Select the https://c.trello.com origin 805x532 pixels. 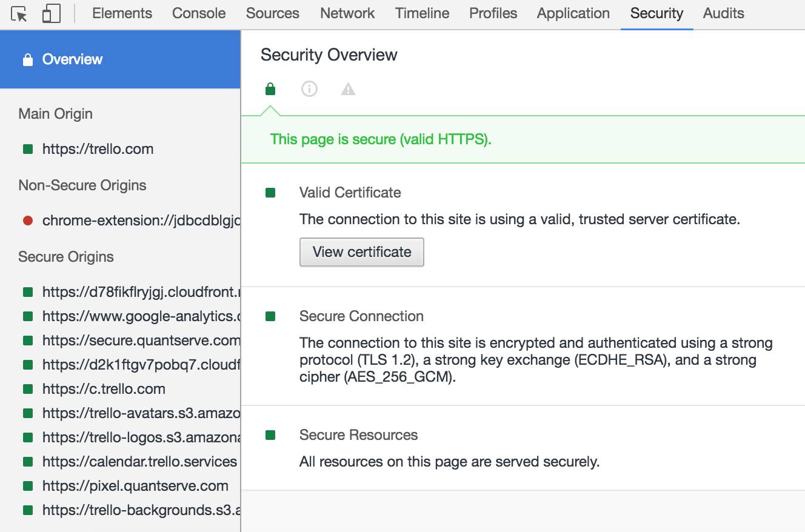(104, 389)
